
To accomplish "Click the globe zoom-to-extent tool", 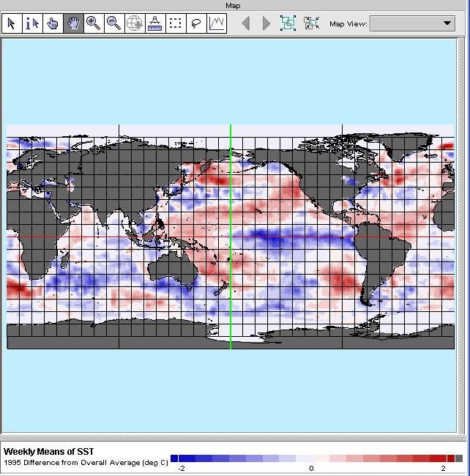I will tap(135, 23).
